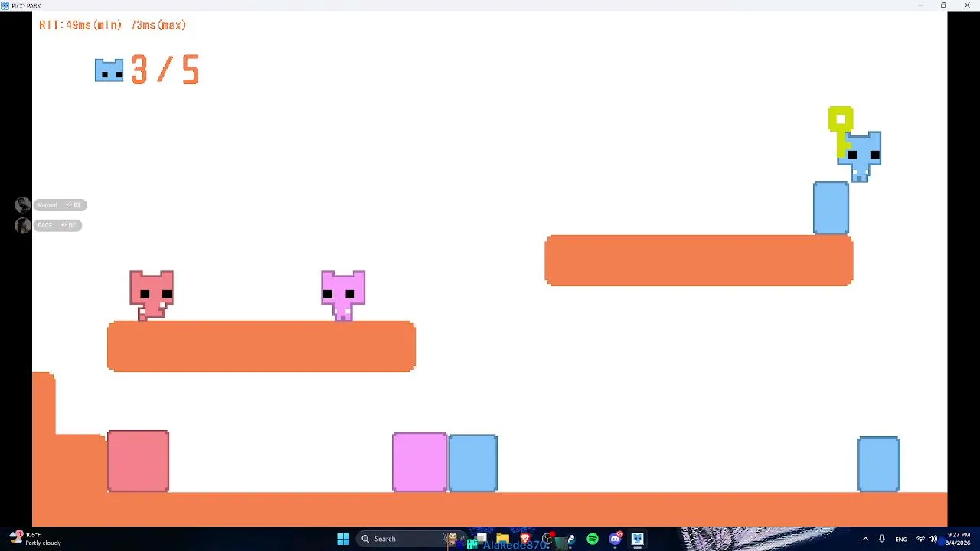Click the PICO PARK title bar icon
980x551 pixels.
point(6,5)
